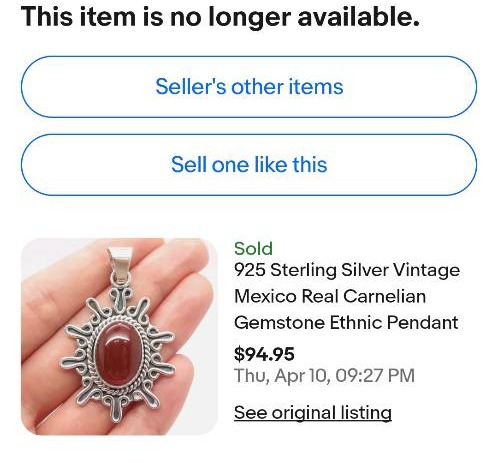Click the word Seller's in the top button
Screen dimensions: 498x463
click(191, 87)
